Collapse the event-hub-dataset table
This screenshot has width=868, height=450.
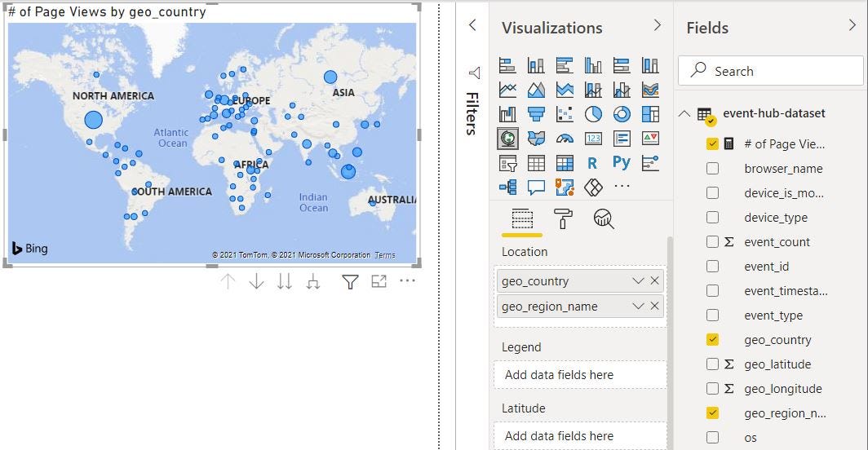(x=684, y=113)
